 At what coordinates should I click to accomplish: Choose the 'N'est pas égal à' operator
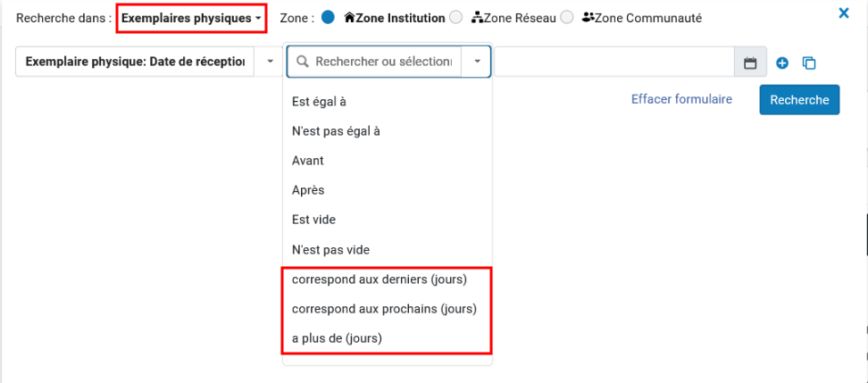(336, 131)
